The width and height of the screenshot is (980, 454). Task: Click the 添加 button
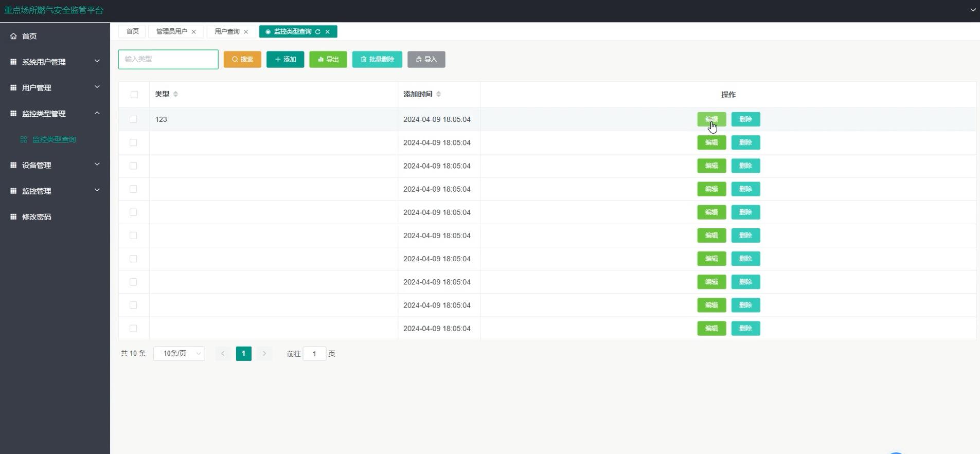coord(286,60)
